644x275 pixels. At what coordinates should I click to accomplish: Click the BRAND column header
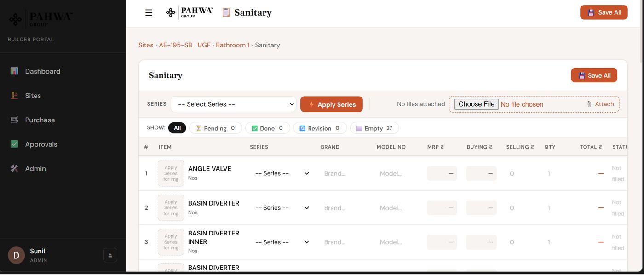(x=330, y=147)
